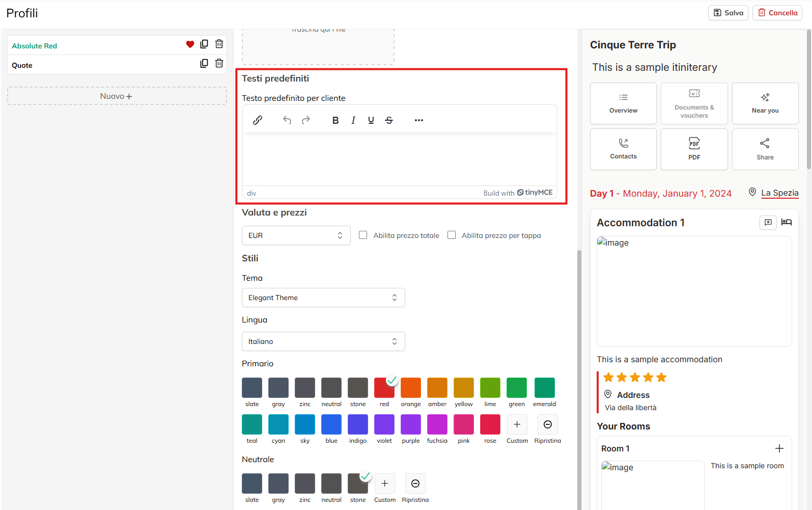
Task: Open more options ellipsis in editor toolbar
Action: tap(418, 120)
